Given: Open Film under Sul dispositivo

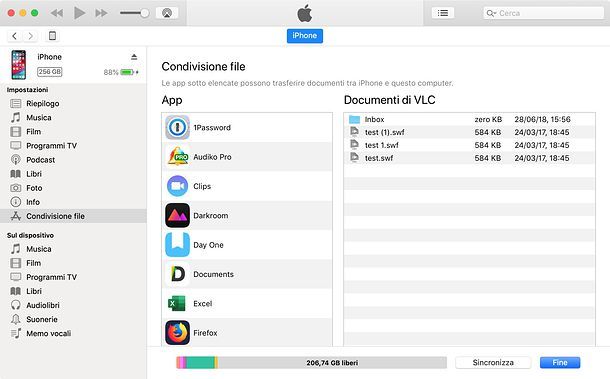Looking at the screenshot, I should 73,263.
